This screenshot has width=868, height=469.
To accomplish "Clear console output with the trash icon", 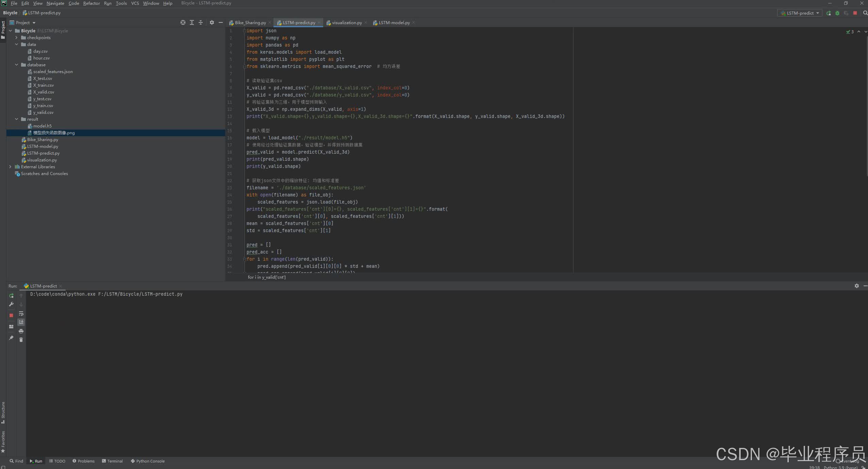I will coord(21,340).
